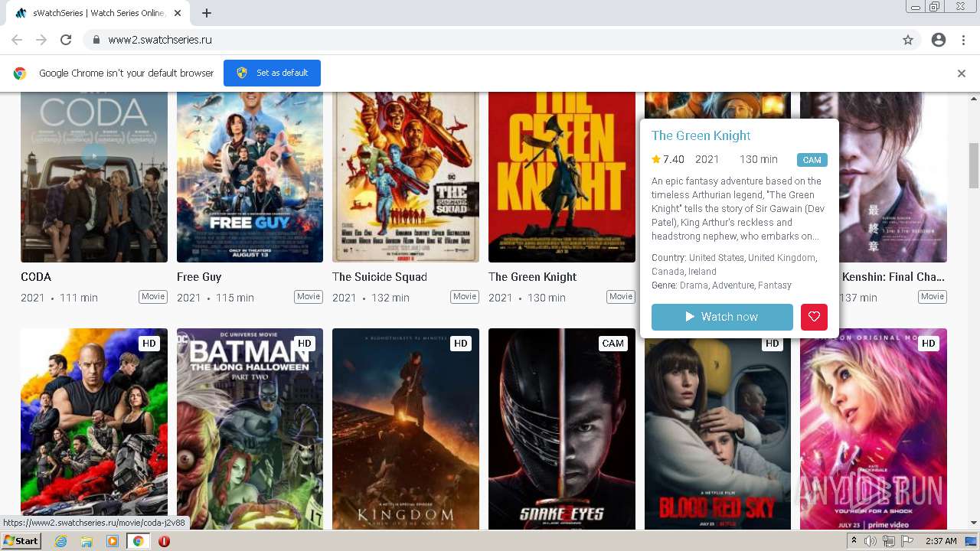Launch Internet Explorer from taskbar
The height and width of the screenshot is (551, 980).
click(x=61, y=541)
